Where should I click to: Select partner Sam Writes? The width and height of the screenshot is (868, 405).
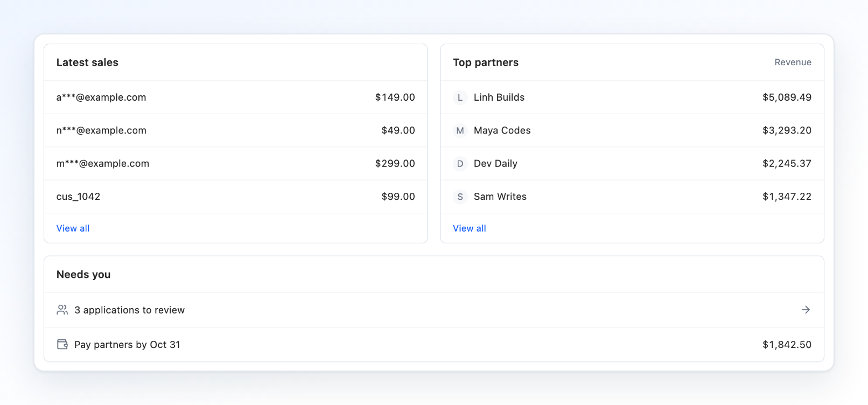632,197
